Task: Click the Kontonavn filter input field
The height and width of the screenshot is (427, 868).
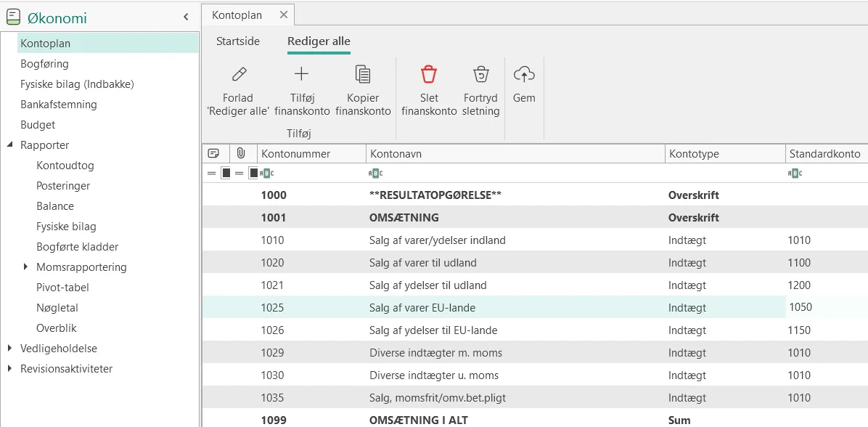Action: pyautogui.click(x=515, y=174)
